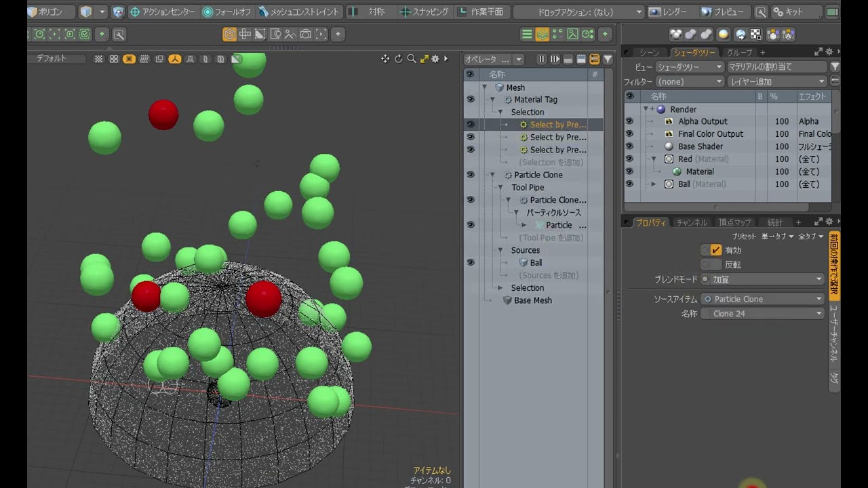The height and width of the screenshot is (488, 868).
Task: Click the mesh operations stack icon (orange)
Action: (542, 34)
